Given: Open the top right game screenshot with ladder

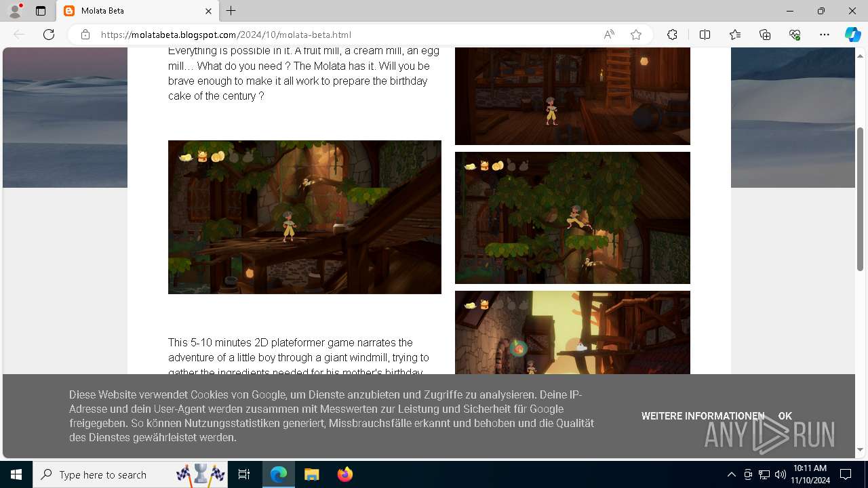Looking at the screenshot, I should click(572, 96).
